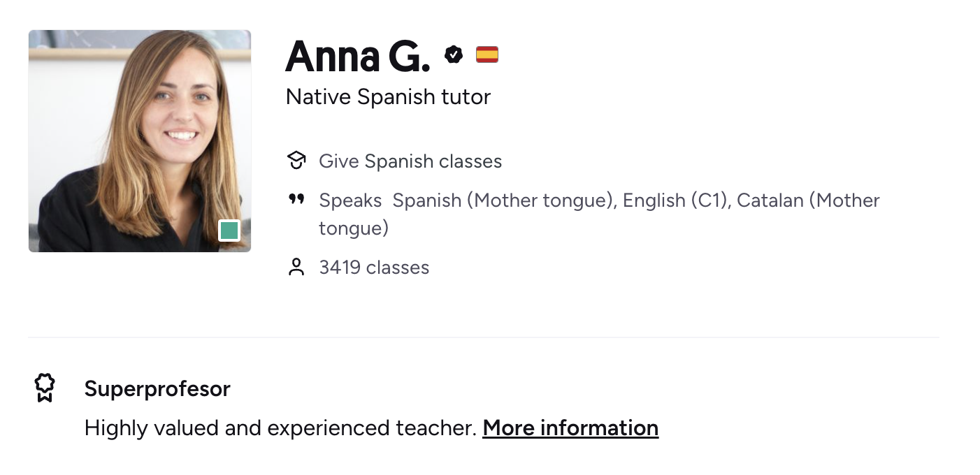Click the graduation cap icon
This screenshot has height=475, width=980.
pos(296,161)
